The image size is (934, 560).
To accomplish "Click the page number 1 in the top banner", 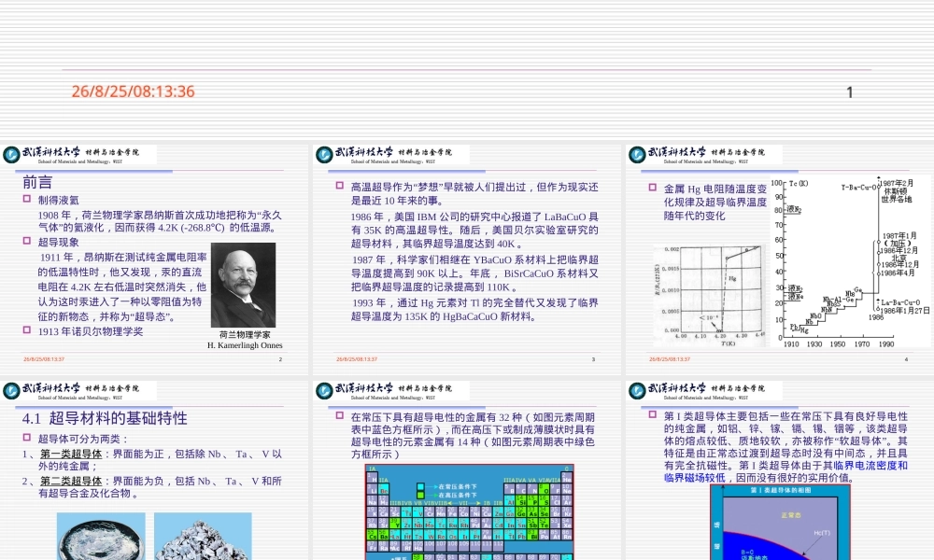I will click(x=850, y=92).
